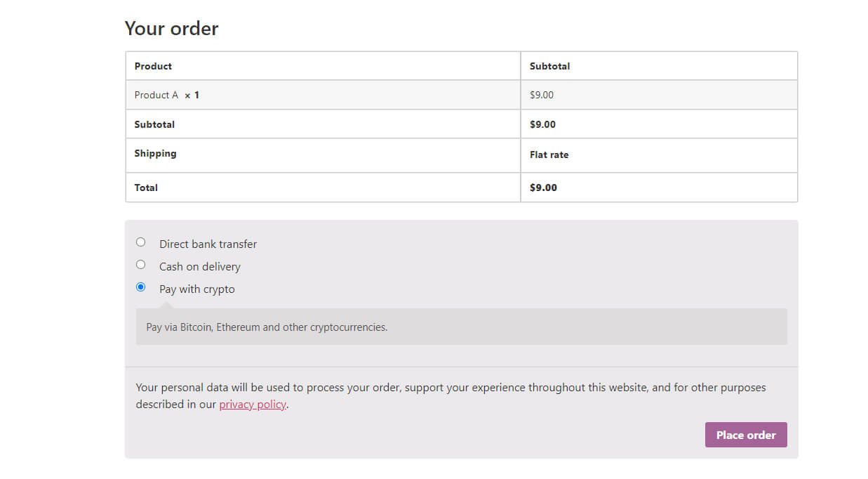Click the Product A line item
The width and height of the screenshot is (868, 479).
pyautogui.click(x=156, y=95)
